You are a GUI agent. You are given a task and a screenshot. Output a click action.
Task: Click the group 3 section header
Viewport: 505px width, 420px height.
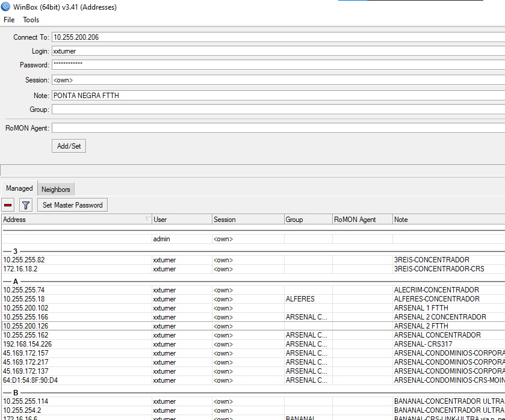pyautogui.click(x=253, y=252)
